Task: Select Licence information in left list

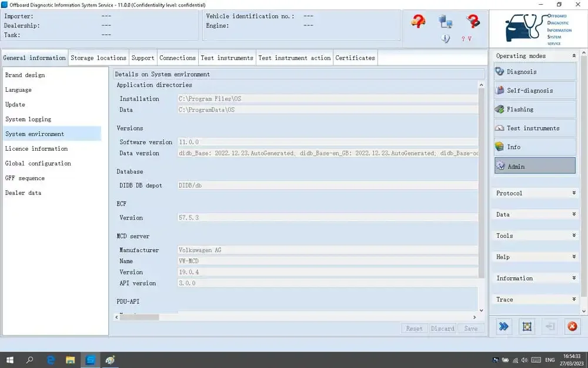Action: click(x=36, y=148)
